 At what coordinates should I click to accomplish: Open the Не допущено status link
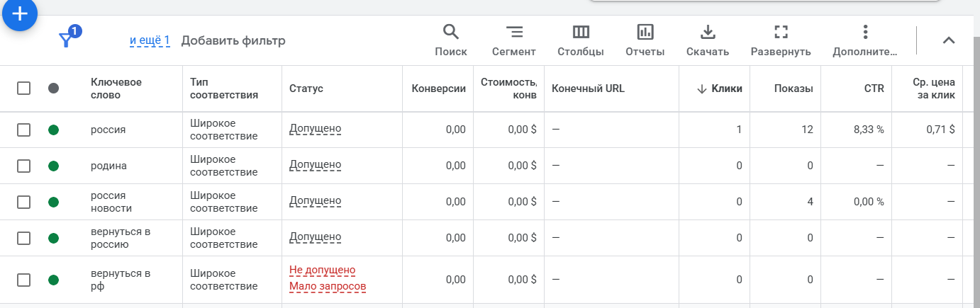[322, 270]
